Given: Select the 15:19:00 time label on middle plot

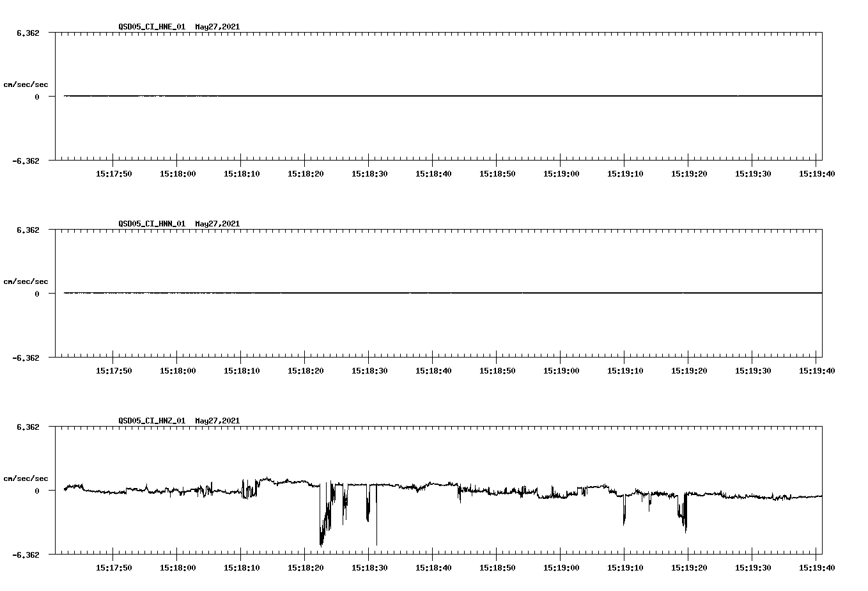Looking at the screenshot, I should click(560, 370).
